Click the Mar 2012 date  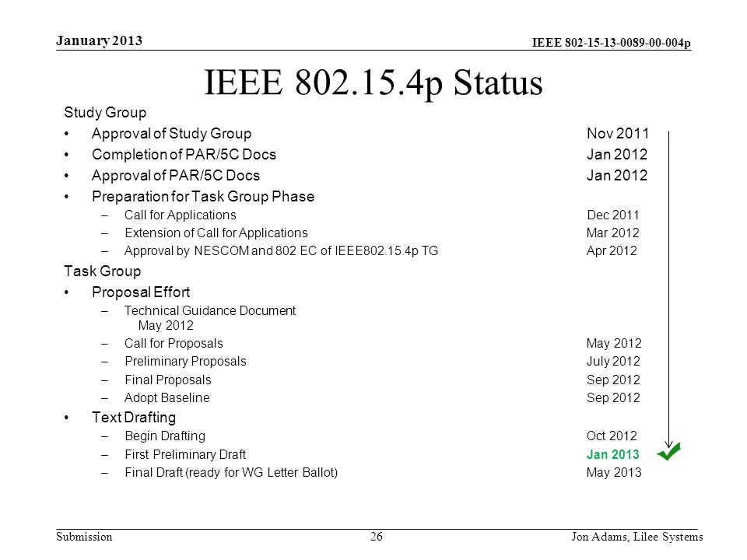click(613, 233)
